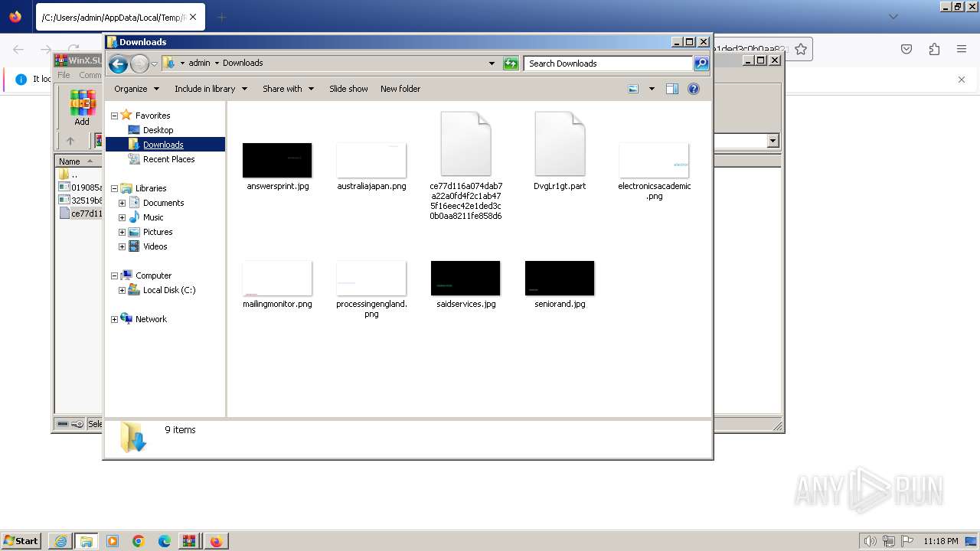Viewport: 980px width, 551px height.
Task: Expand the Network tree node
Action: 115,319
